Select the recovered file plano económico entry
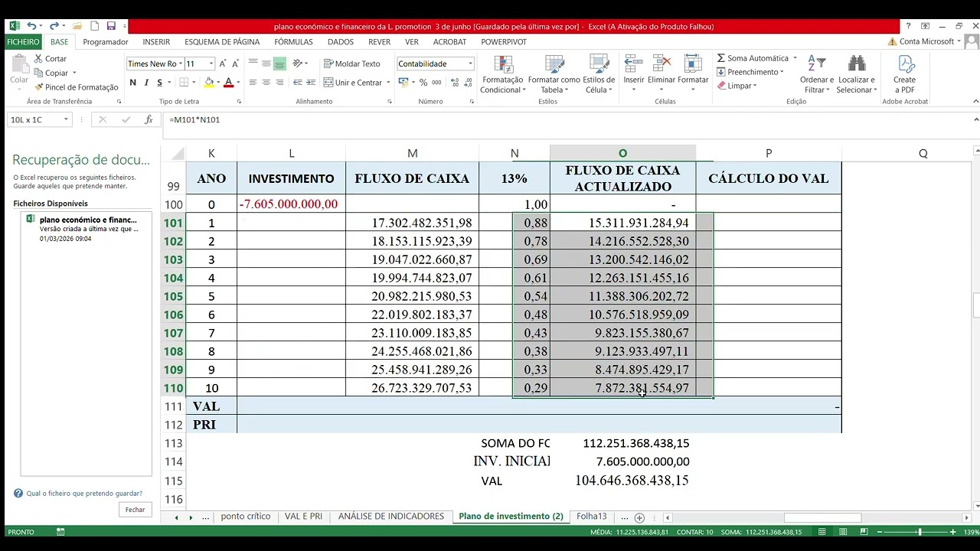The image size is (980, 551). click(x=86, y=229)
